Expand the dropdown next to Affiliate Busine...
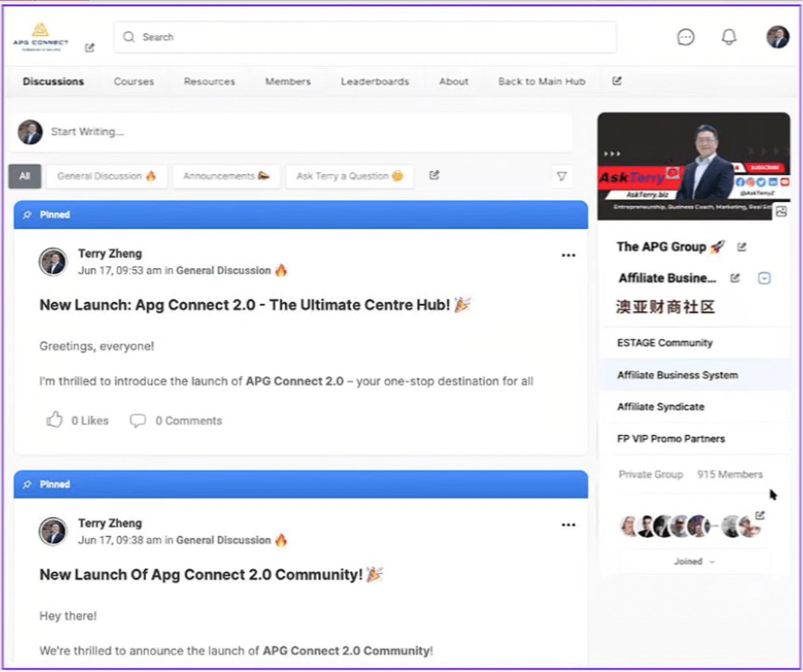The width and height of the screenshot is (803, 672). coord(764,278)
